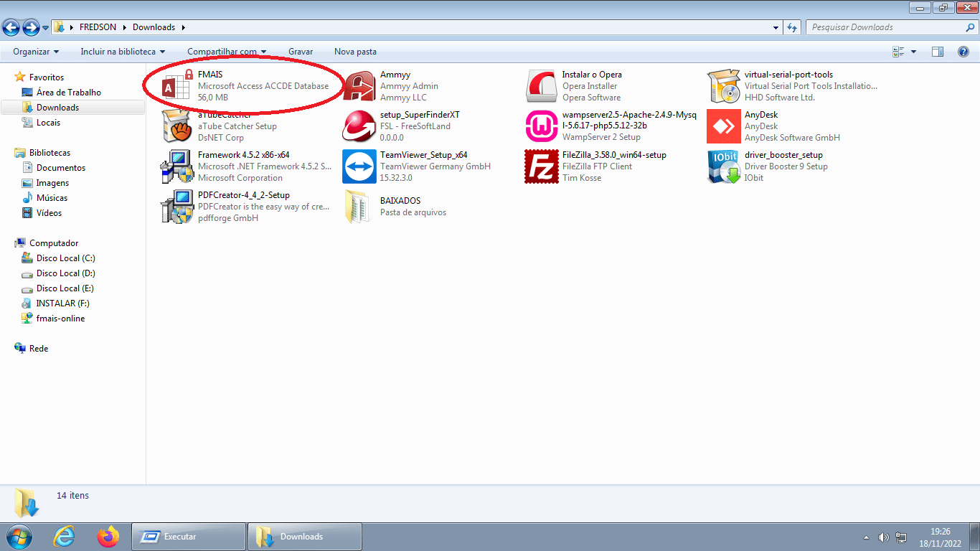
Task: Open the recent pages dropdown arrow
Action: tap(45, 27)
